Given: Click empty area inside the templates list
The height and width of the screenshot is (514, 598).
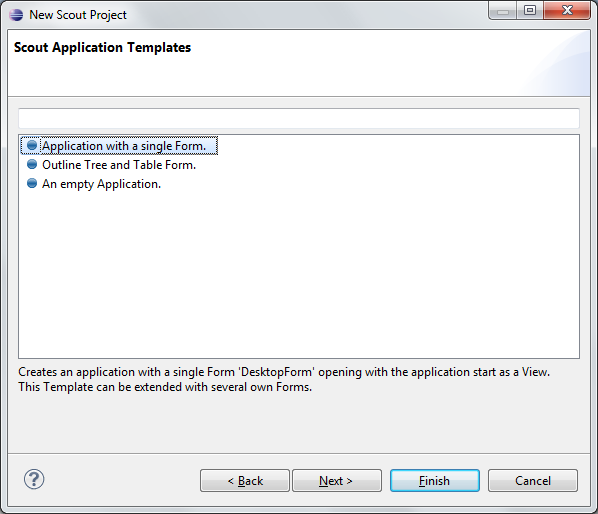Looking at the screenshot, I should [299, 275].
